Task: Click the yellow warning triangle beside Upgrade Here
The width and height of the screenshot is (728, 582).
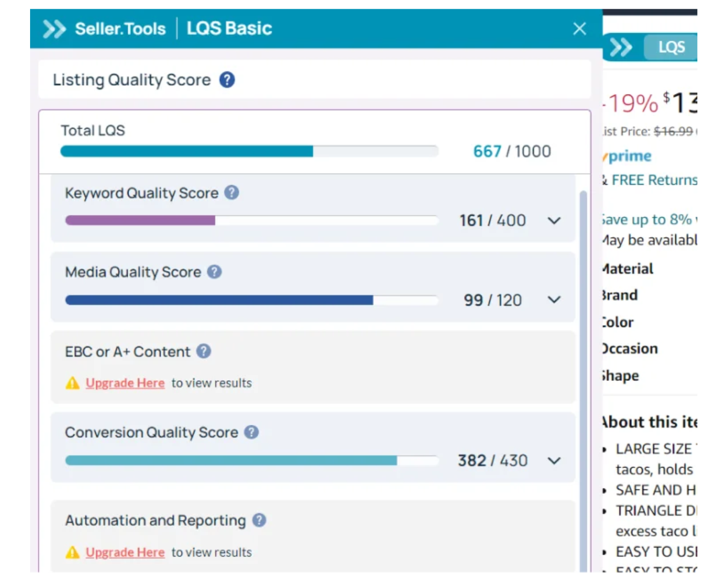Action: click(x=72, y=383)
